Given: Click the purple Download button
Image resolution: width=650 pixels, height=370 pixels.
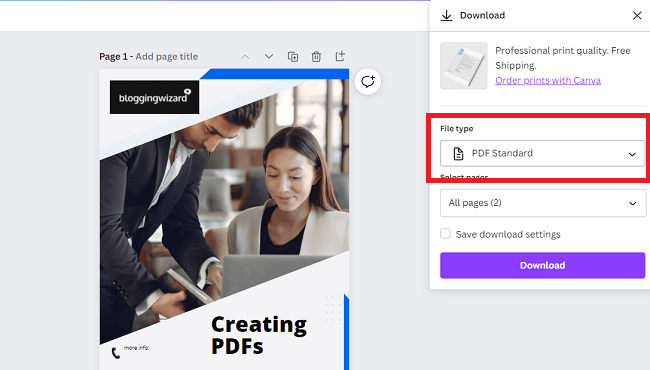Looking at the screenshot, I should click(x=542, y=265).
